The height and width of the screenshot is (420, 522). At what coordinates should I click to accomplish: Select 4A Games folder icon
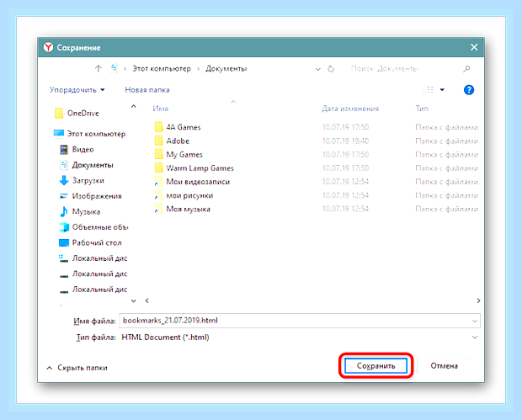coord(159,127)
